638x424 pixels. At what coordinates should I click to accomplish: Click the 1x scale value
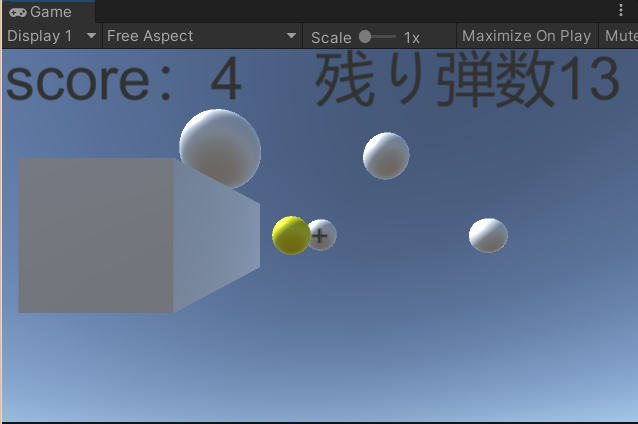pyautogui.click(x=411, y=38)
